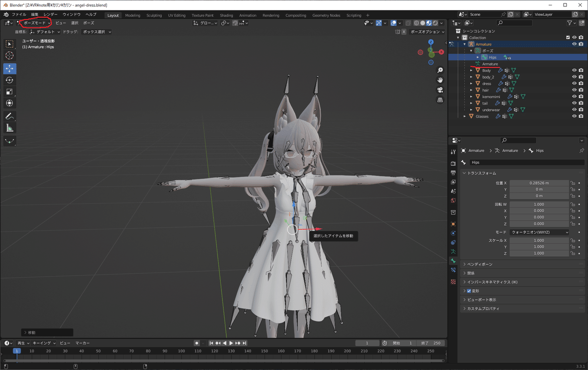Open the レンダー menu
The width and height of the screenshot is (588, 370).
tap(50, 15)
